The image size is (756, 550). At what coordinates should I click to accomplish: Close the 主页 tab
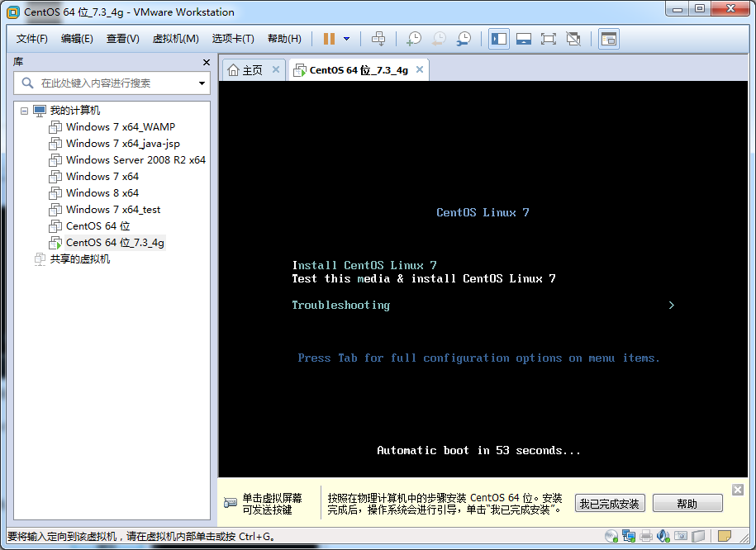click(x=276, y=69)
